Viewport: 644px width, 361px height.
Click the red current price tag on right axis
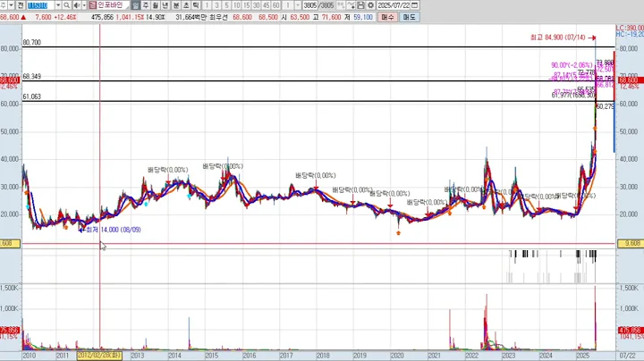click(630, 80)
